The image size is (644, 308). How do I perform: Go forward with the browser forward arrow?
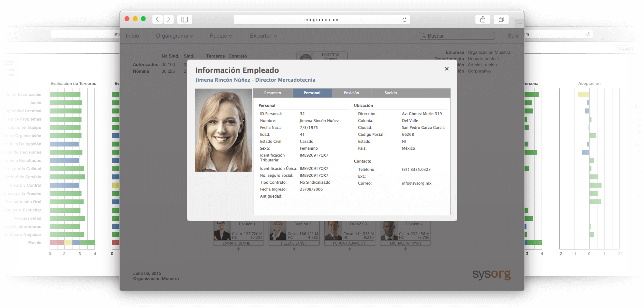pos(169,19)
